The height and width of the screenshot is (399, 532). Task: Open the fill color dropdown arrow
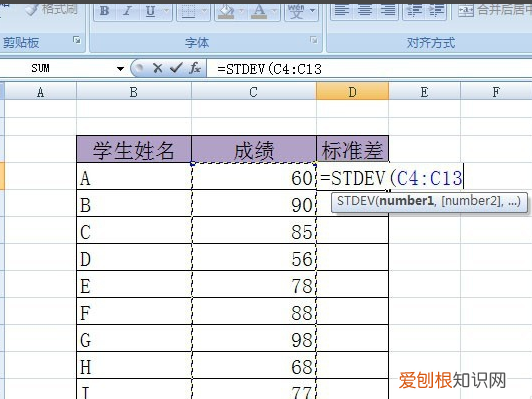point(241,11)
